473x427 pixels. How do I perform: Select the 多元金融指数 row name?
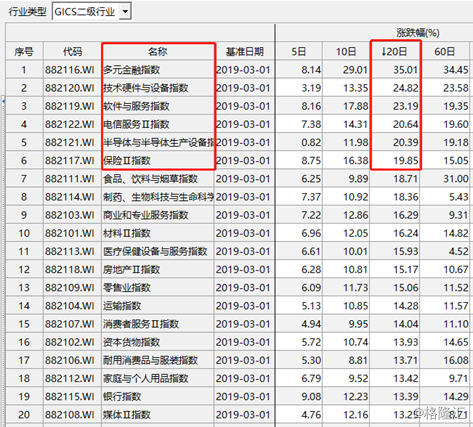[132, 70]
